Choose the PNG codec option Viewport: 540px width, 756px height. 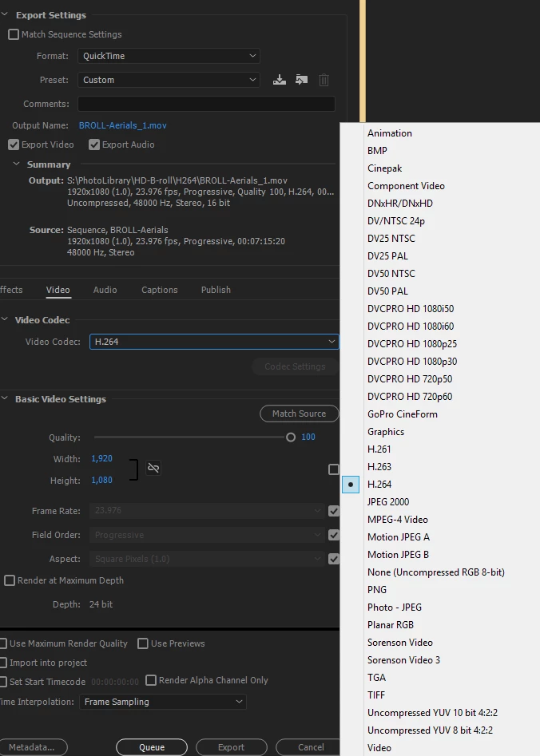click(377, 590)
